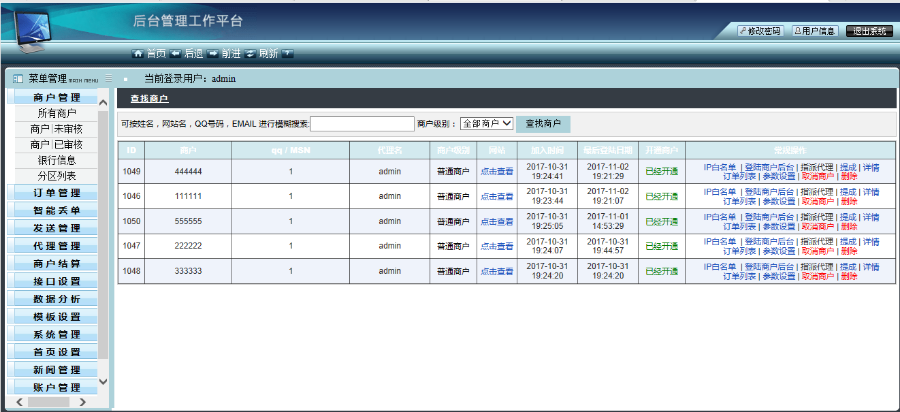The width and height of the screenshot is (900, 412).
Task: Click the 菜单管理 panel icon
Action: coord(17,78)
